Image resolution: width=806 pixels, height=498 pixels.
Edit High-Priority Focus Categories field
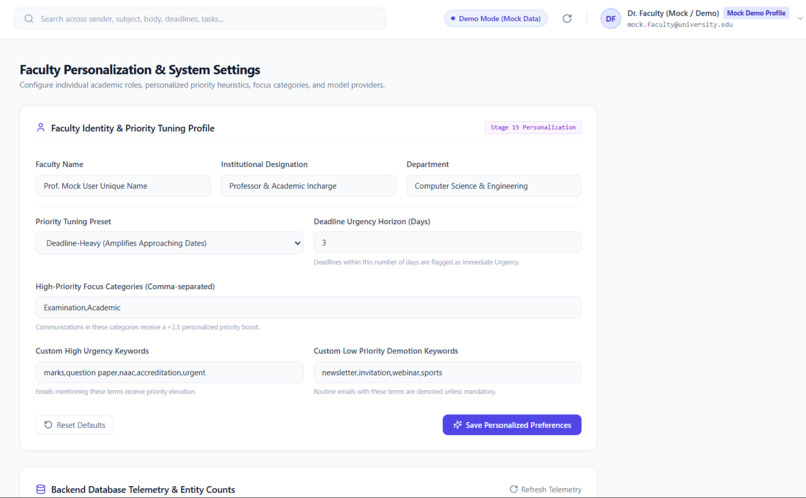308,307
